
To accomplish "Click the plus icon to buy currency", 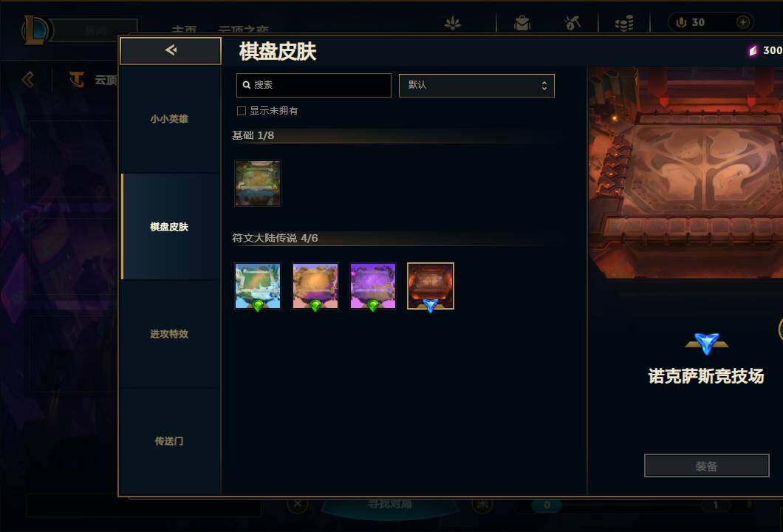I will tap(742, 22).
